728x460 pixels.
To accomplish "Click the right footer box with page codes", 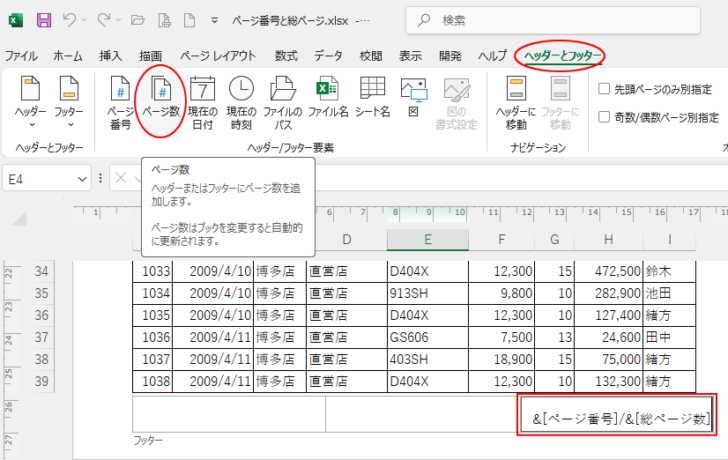I will [617, 414].
